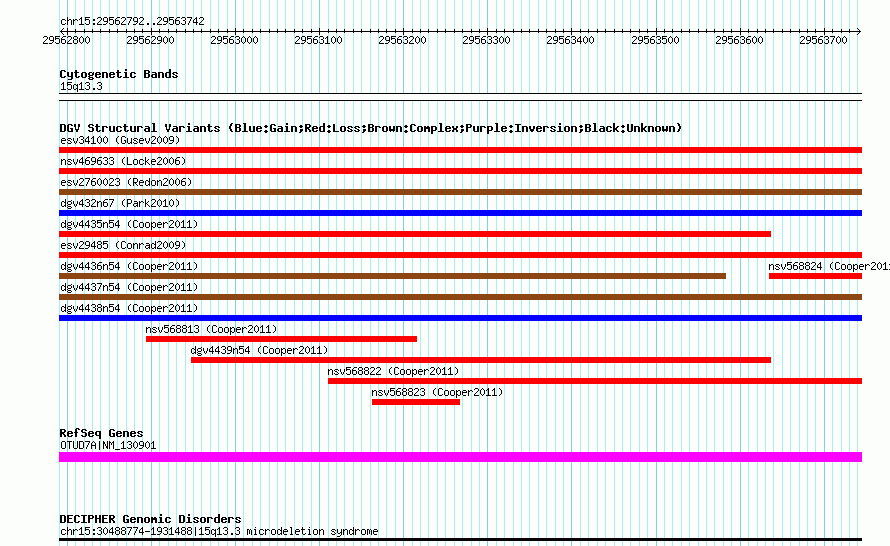Open the 15q13.3 microdeletion syndrome label
Screen dimensions: 890x546
[219, 532]
